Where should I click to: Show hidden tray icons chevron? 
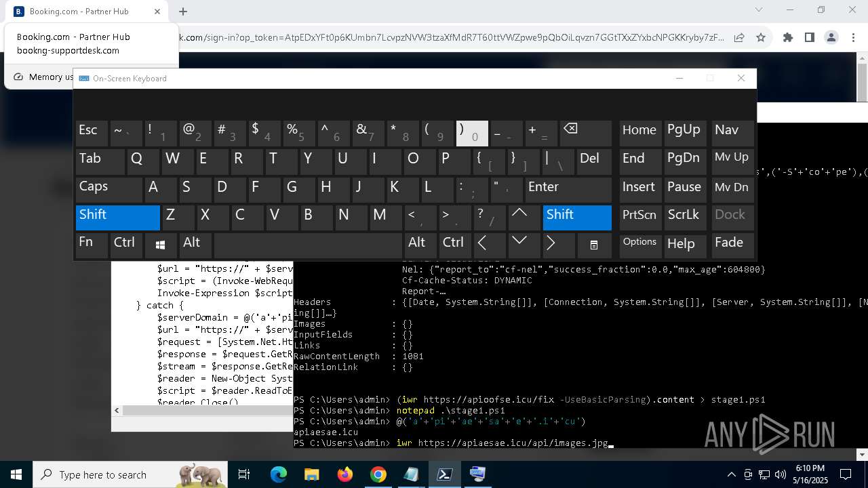[x=731, y=474]
